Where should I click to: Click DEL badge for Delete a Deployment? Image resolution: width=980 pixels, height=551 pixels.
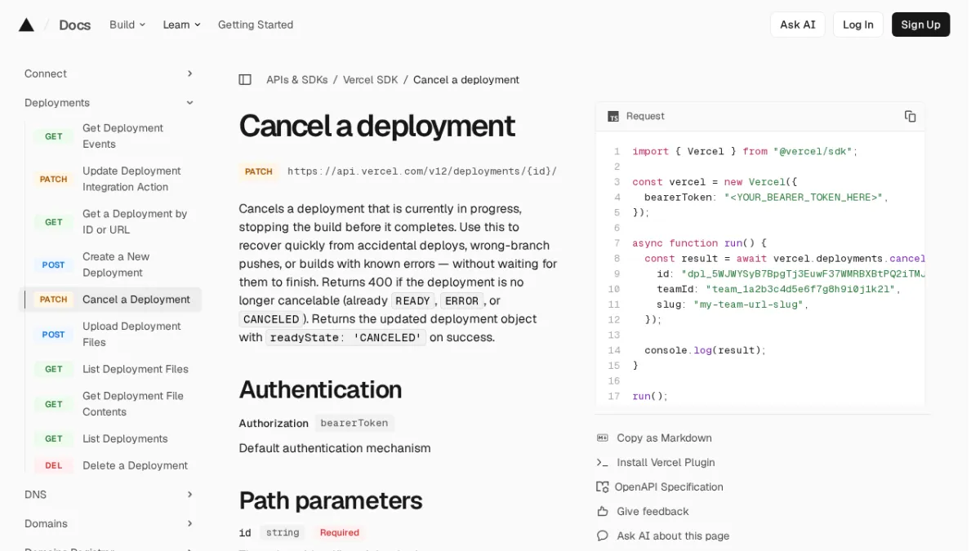point(54,466)
